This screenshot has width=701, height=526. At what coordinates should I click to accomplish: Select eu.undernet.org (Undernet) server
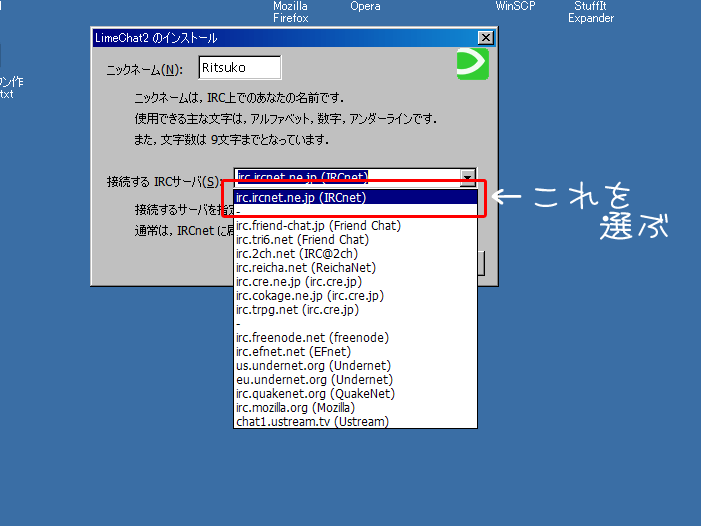click(x=355, y=380)
